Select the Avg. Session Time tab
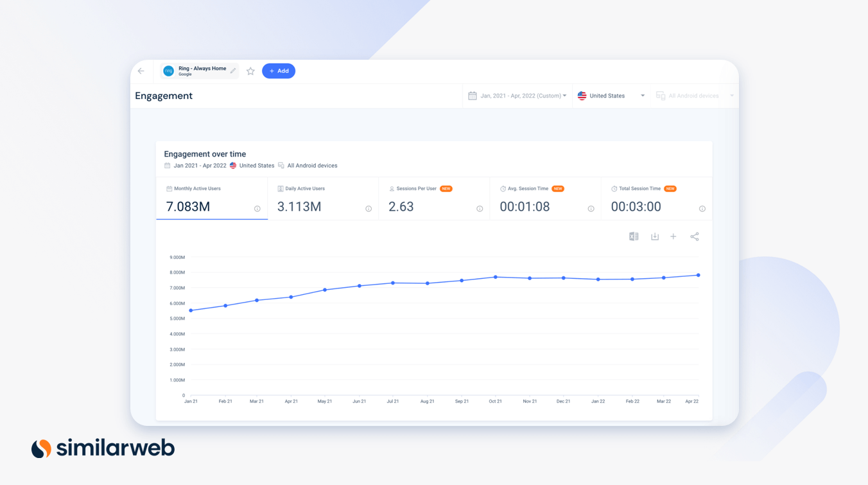The height and width of the screenshot is (485, 868). pyautogui.click(x=545, y=198)
